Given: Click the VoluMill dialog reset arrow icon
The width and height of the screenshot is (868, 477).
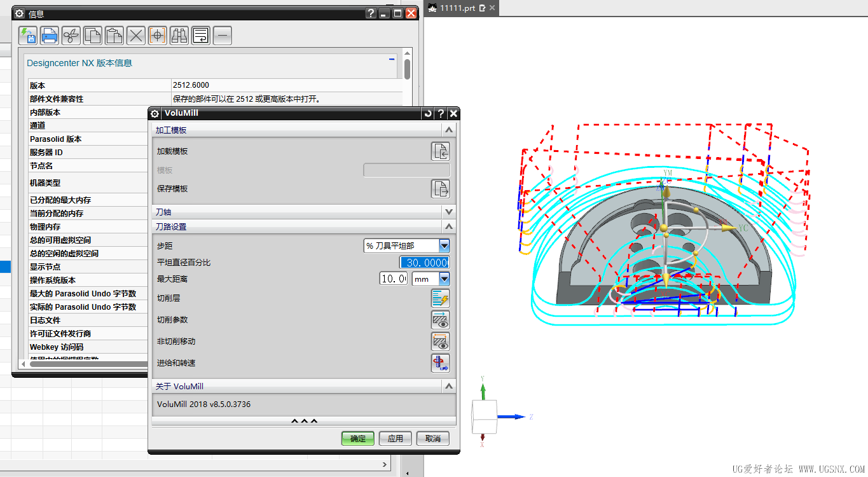Looking at the screenshot, I should click(x=428, y=114).
